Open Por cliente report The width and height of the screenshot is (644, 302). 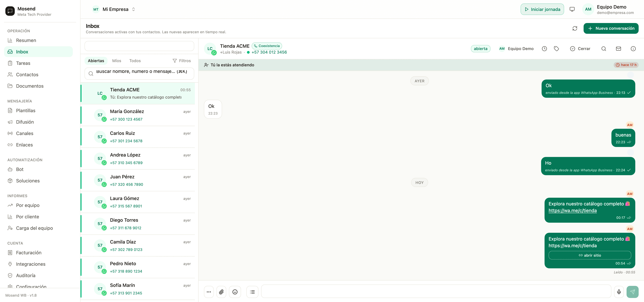tap(38, 217)
